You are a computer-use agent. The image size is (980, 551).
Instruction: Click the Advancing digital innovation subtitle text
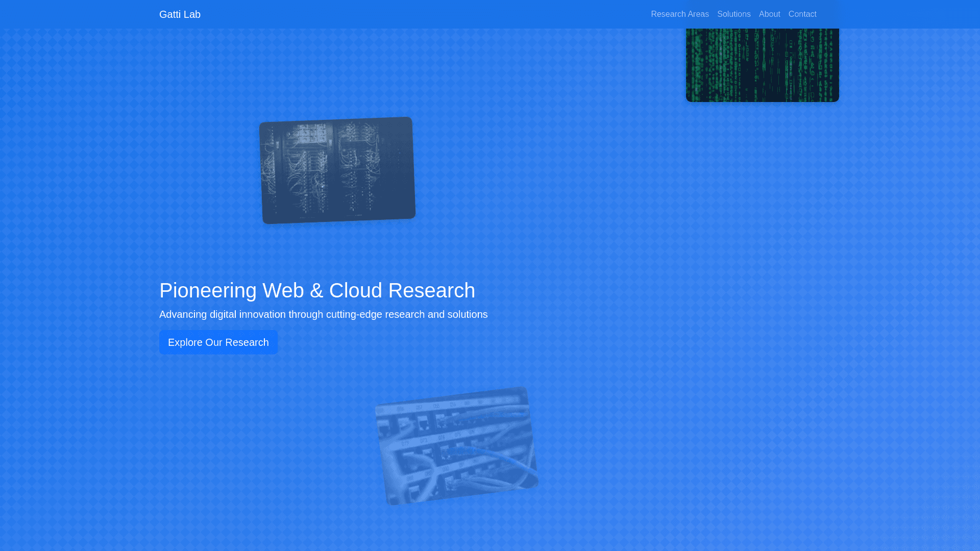[323, 314]
